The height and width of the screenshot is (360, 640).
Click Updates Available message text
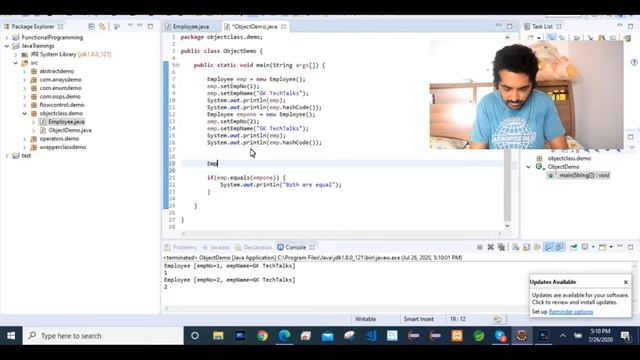point(580,299)
